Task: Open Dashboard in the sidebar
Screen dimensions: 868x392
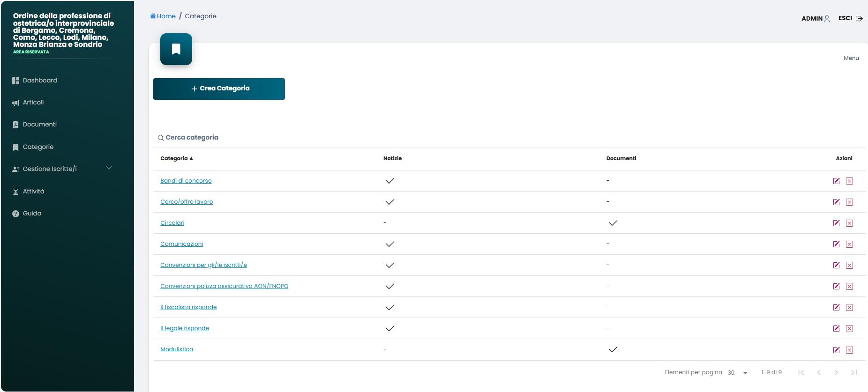Action: point(40,81)
